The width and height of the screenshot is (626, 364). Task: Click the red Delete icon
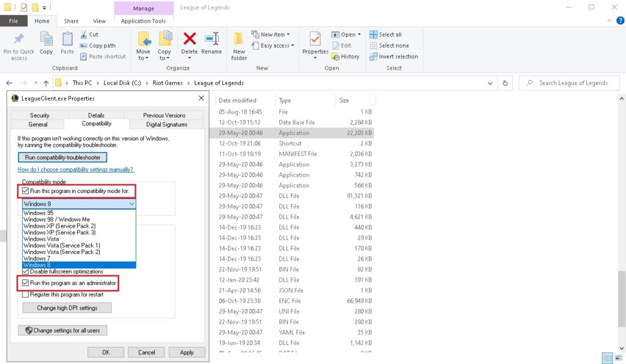(x=190, y=38)
